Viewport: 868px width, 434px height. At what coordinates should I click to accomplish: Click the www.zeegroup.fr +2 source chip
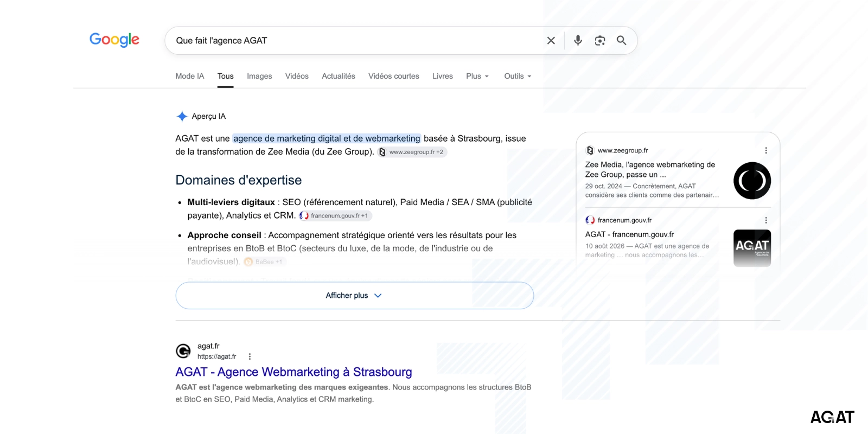coord(412,152)
